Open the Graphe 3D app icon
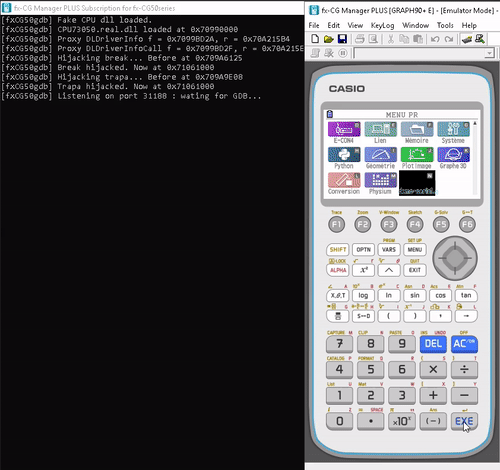 [453, 154]
